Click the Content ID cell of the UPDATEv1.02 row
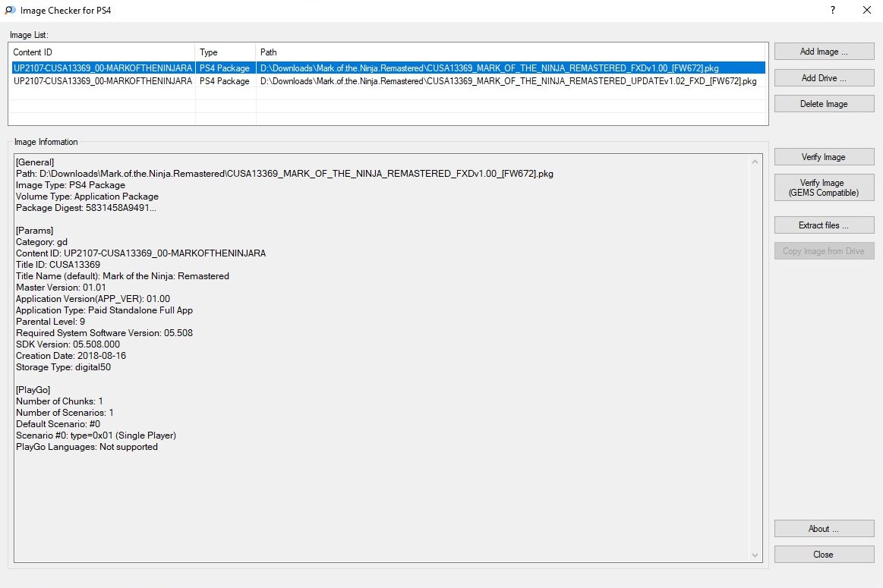The image size is (883, 588). (102, 81)
